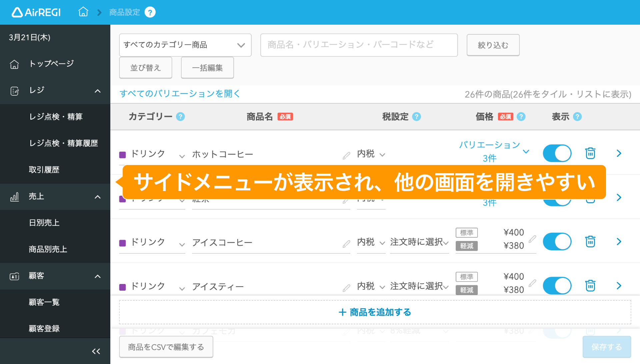Click the トップページ house icon in sidebar
This screenshot has height=364, width=640.
point(14,64)
